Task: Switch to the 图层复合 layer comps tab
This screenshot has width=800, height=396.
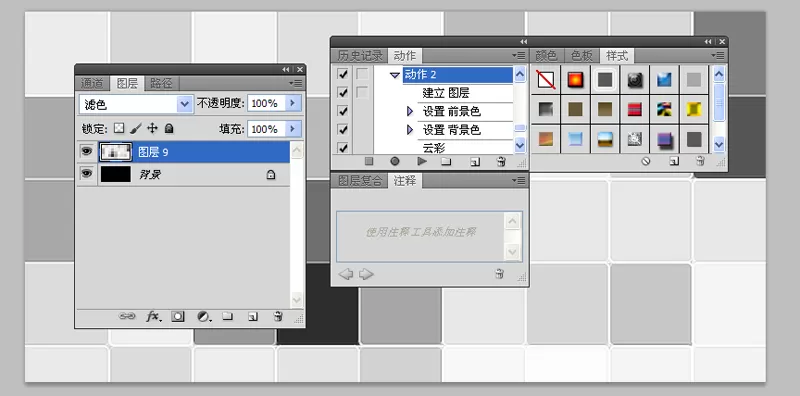Action: click(360, 181)
